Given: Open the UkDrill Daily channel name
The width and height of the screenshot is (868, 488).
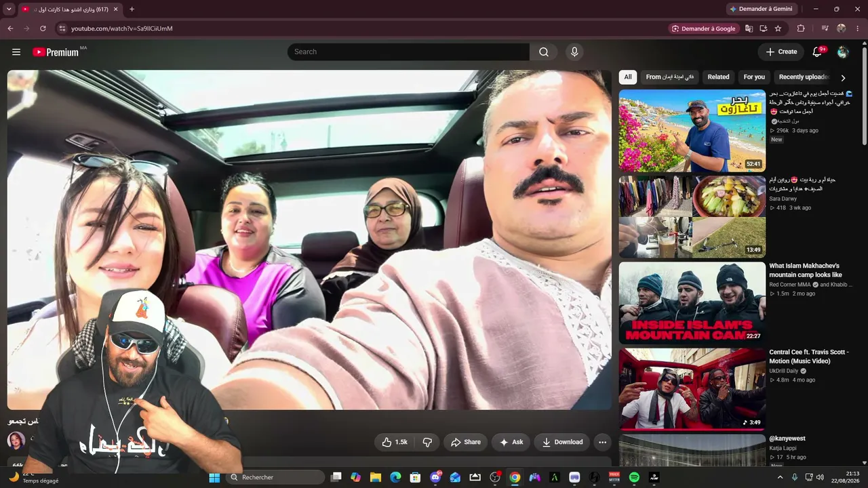Looking at the screenshot, I should point(784,371).
